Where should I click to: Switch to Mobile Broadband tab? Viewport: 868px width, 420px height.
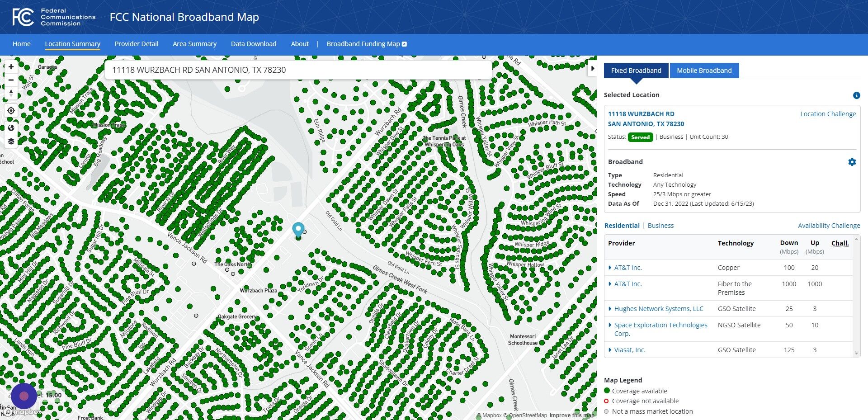tap(704, 71)
